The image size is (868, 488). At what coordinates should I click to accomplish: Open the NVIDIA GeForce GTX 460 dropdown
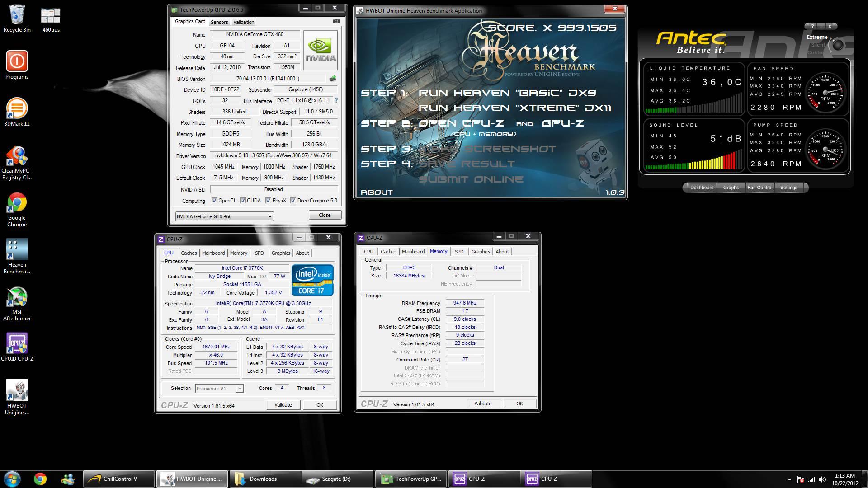(224, 216)
